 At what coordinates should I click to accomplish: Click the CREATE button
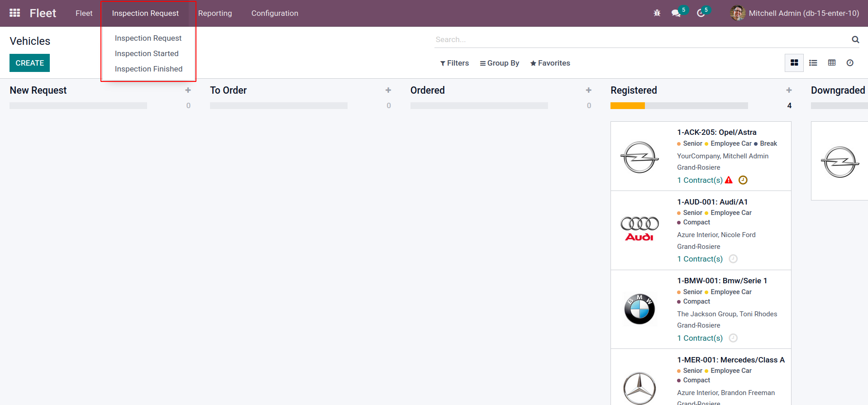coord(29,63)
